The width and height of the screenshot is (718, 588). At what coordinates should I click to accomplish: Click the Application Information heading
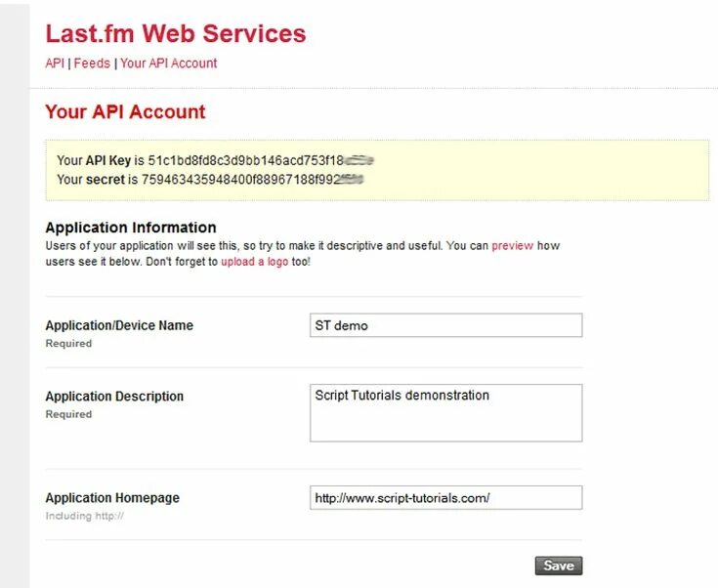(131, 228)
